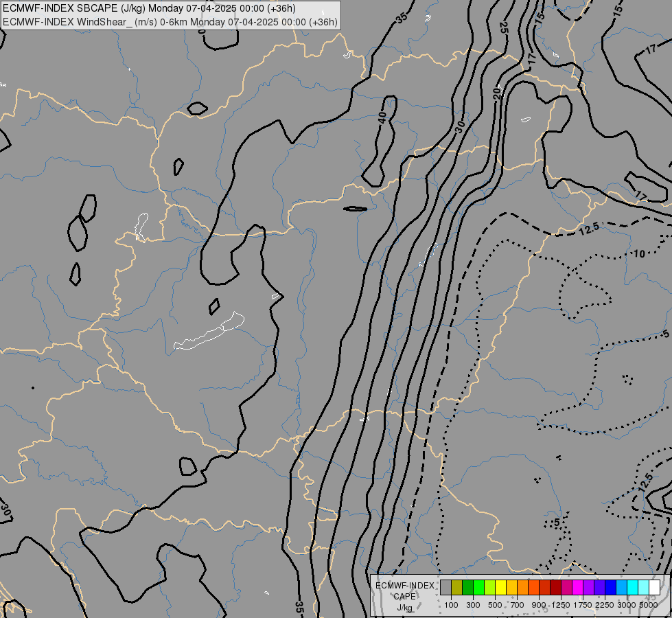The image size is (672, 618).
Task: Click the legend value 900
Action: point(539,605)
